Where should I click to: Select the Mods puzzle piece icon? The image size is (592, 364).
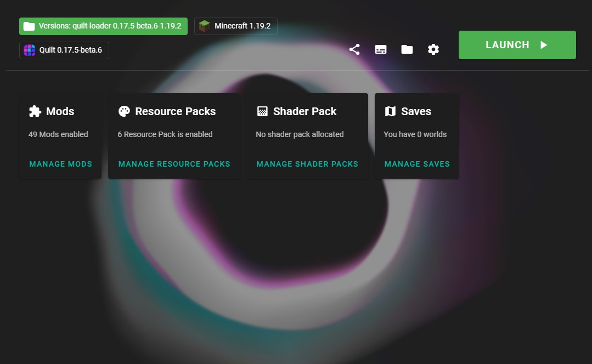(x=33, y=111)
